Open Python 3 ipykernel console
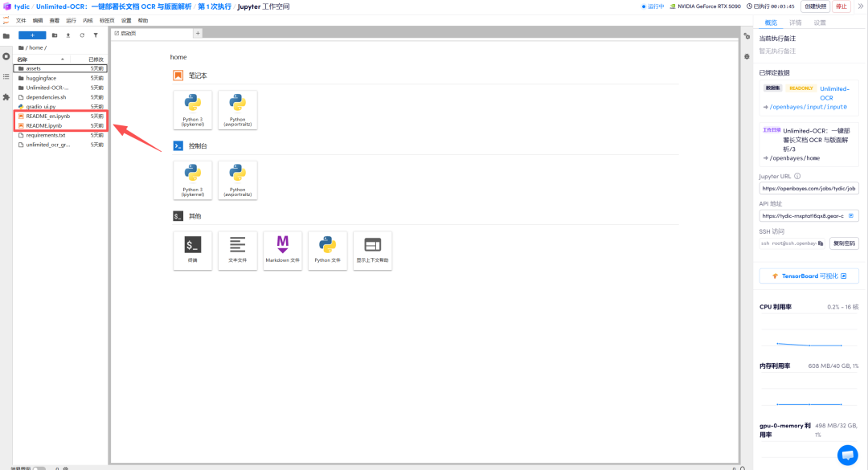The image size is (868, 470). [193, 181]
